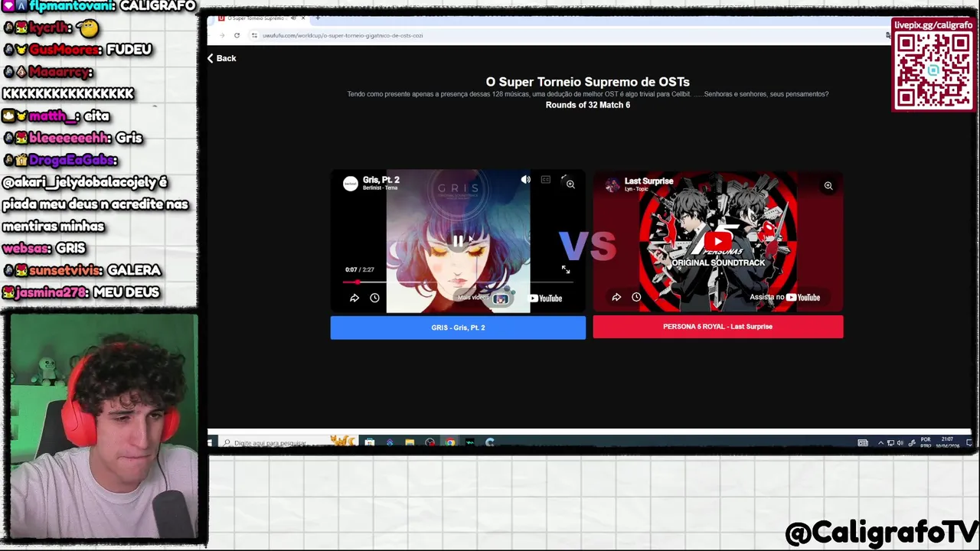View site information icon in address bar
The height and width of the screenshot is (551, 980).
254,35
